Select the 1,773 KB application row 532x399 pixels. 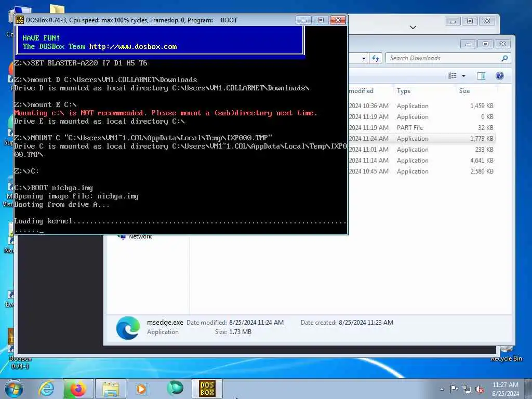point(421,138)
